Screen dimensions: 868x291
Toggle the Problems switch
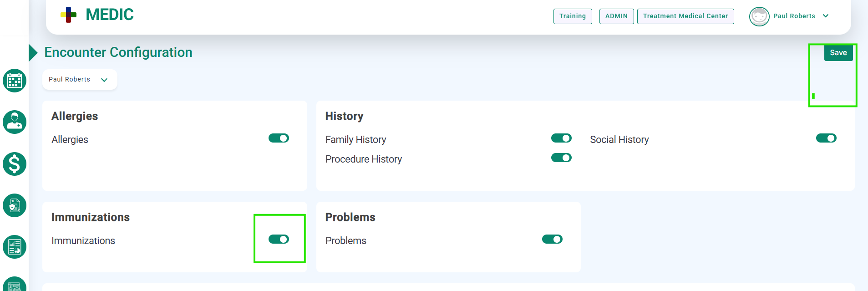(552, 239)
